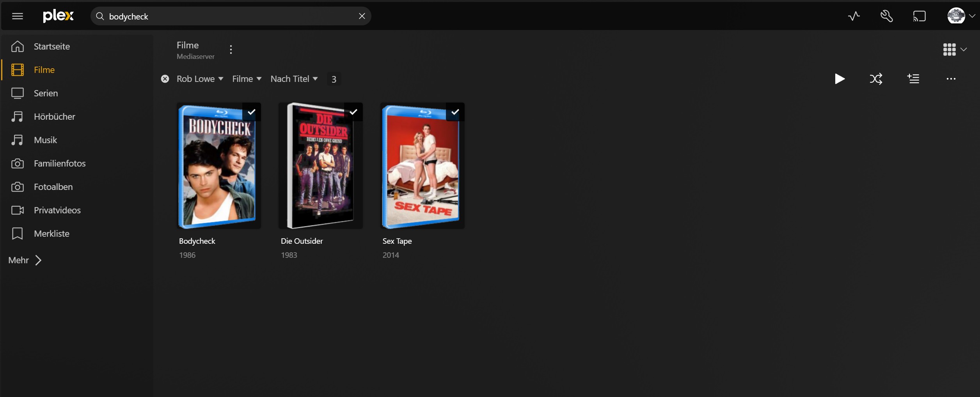Click the search magnifier icon
This screenshot has height=397, width=980.
pos(100,16)
